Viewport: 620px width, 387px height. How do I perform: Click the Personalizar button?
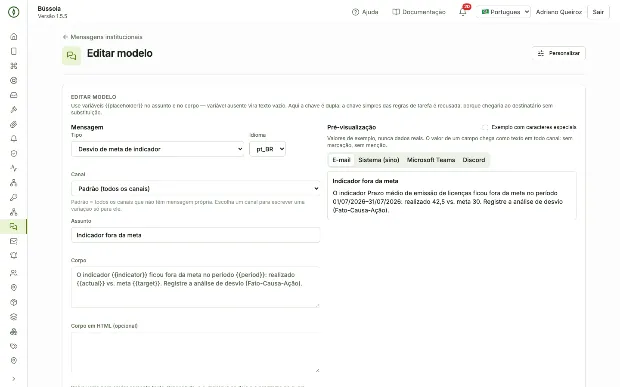[559, 53]
